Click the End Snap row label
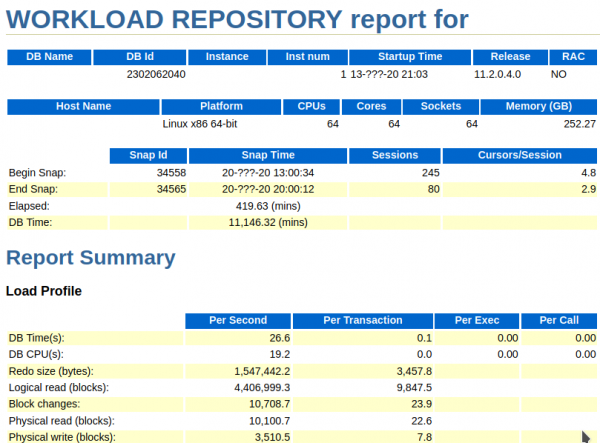Viewport: 600px width, 443px height. pos(33,189)
